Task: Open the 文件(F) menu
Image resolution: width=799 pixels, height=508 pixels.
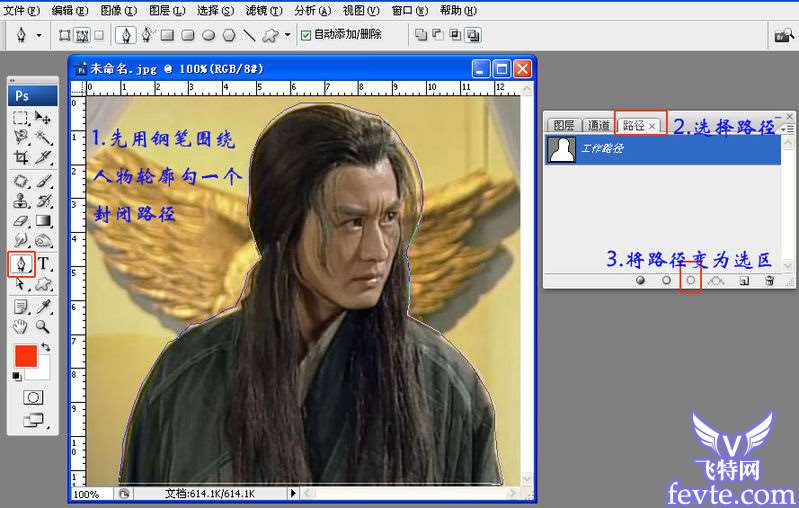Action: tap(21, 10)
